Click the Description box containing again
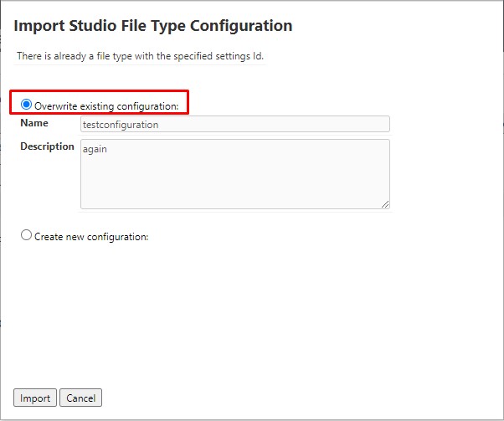Viewport: 504px width, 421px height. click(x=235, y=174)
